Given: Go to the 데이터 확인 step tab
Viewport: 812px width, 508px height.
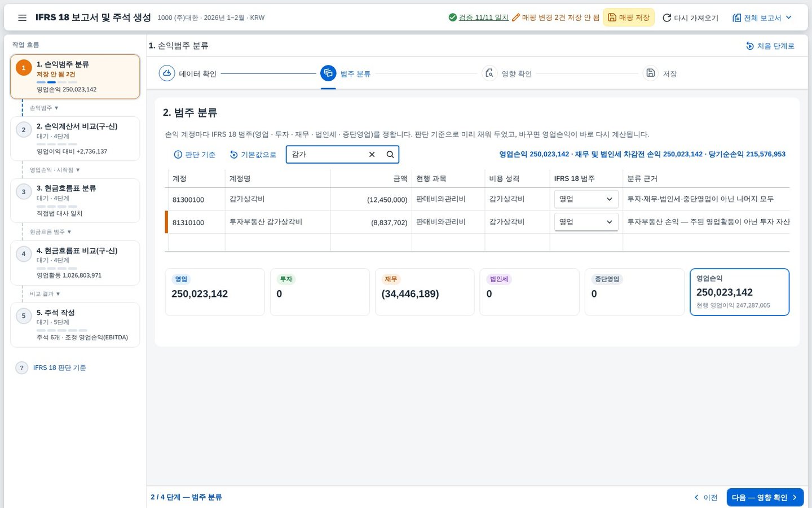Looking at the screenshot, I should point(188,73).
